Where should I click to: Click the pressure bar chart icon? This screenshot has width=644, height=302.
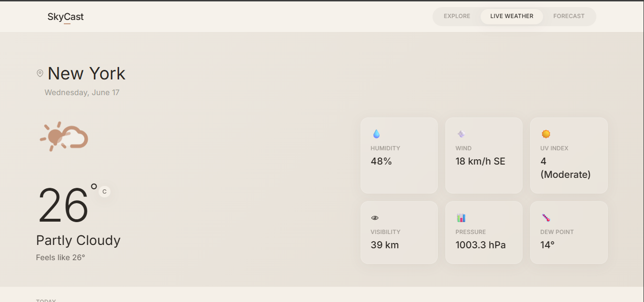pyautogui.click(x=461, y=218)
